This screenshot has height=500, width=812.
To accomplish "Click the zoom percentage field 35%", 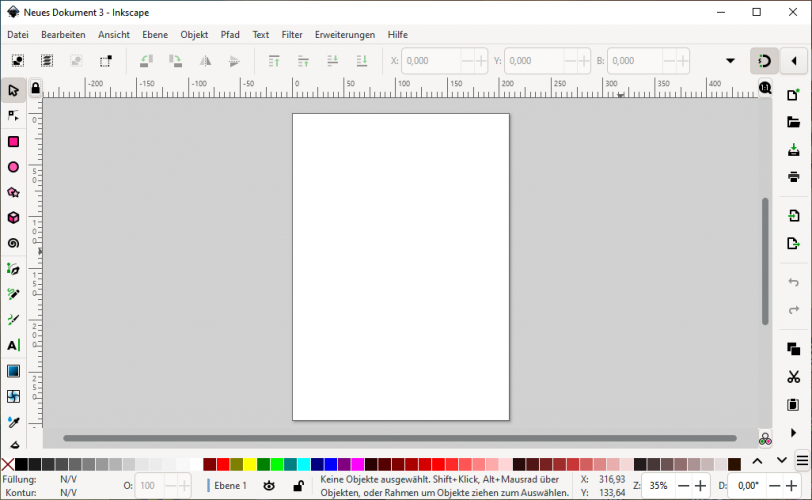I will tap(659, 486).
